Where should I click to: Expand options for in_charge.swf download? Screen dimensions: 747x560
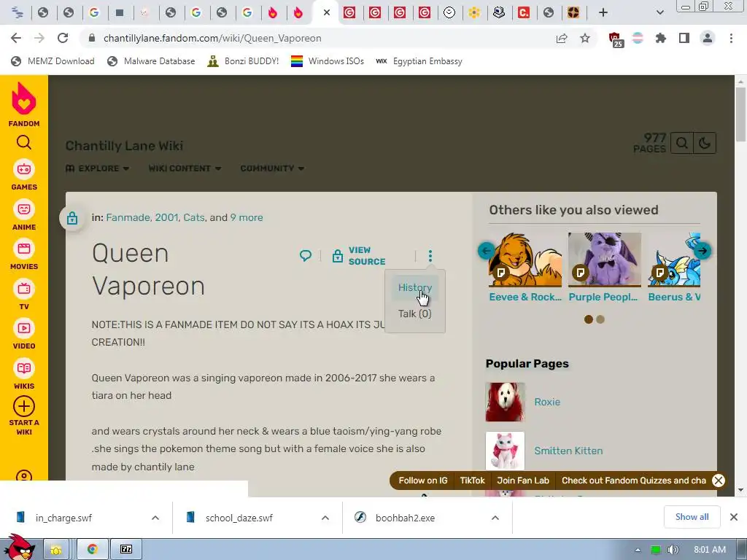155,518
